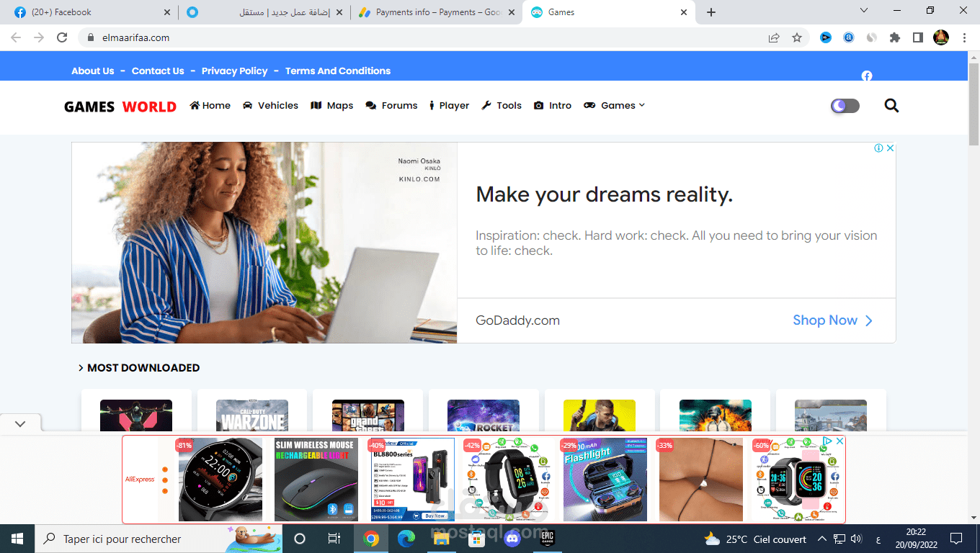The height and width of the screenshot is (553, 980).
Task: Open the blue letter 'a' extension icon
Action: [x=849, y=37]
